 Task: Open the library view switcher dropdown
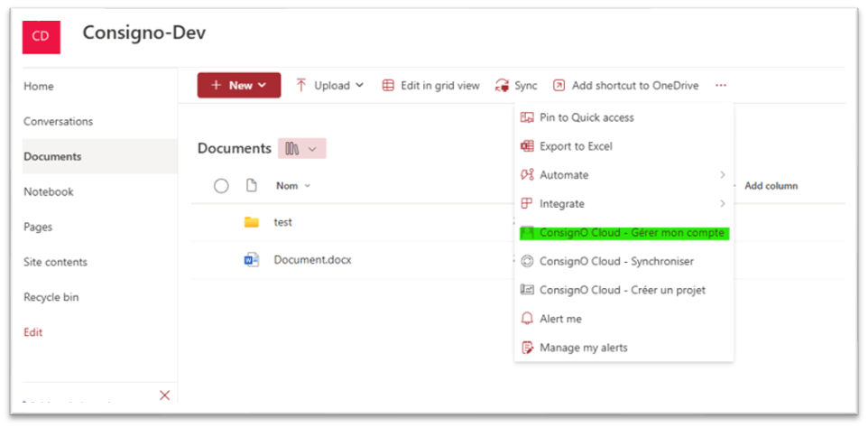pos(301,148)
